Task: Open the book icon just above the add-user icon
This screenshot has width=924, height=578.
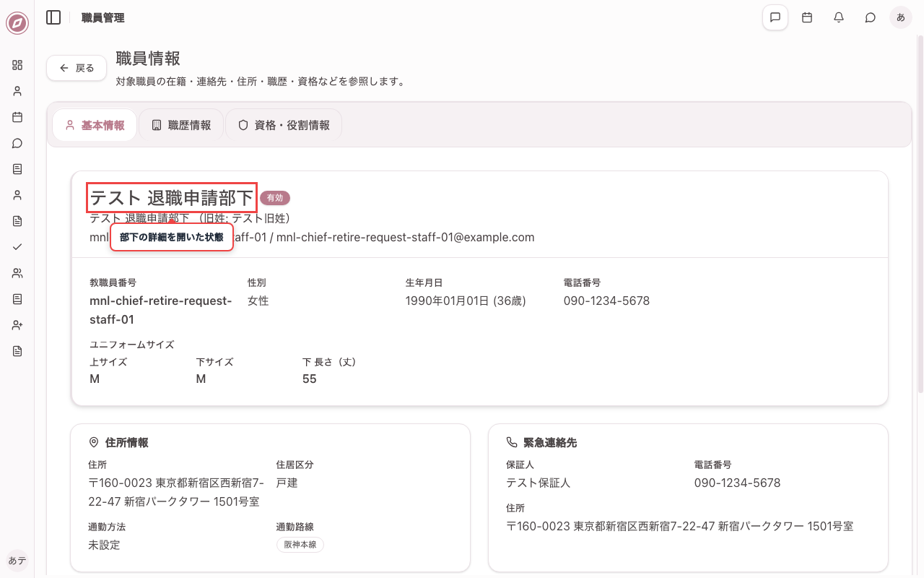Action: tap(17, 299)
